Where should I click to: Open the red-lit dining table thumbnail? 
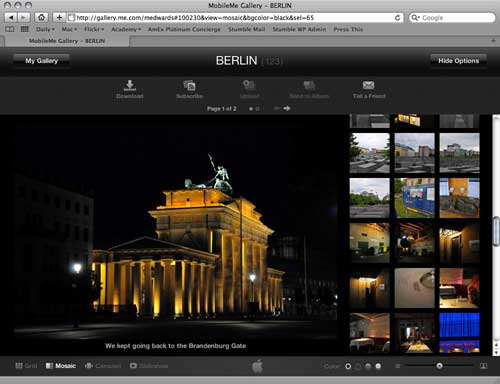pyautogui.click(x=459, y=288)
